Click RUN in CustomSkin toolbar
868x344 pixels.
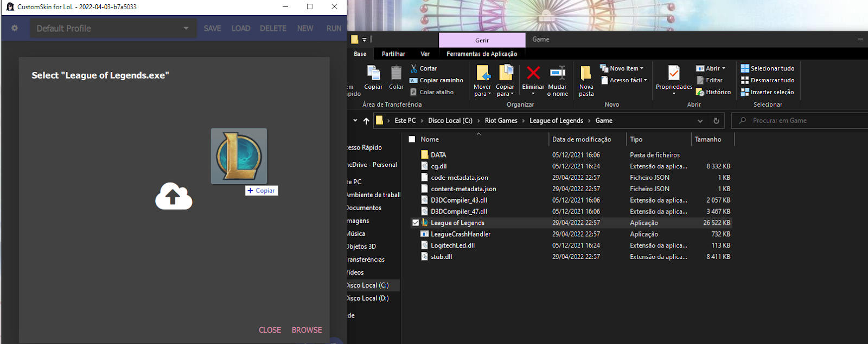334,28
